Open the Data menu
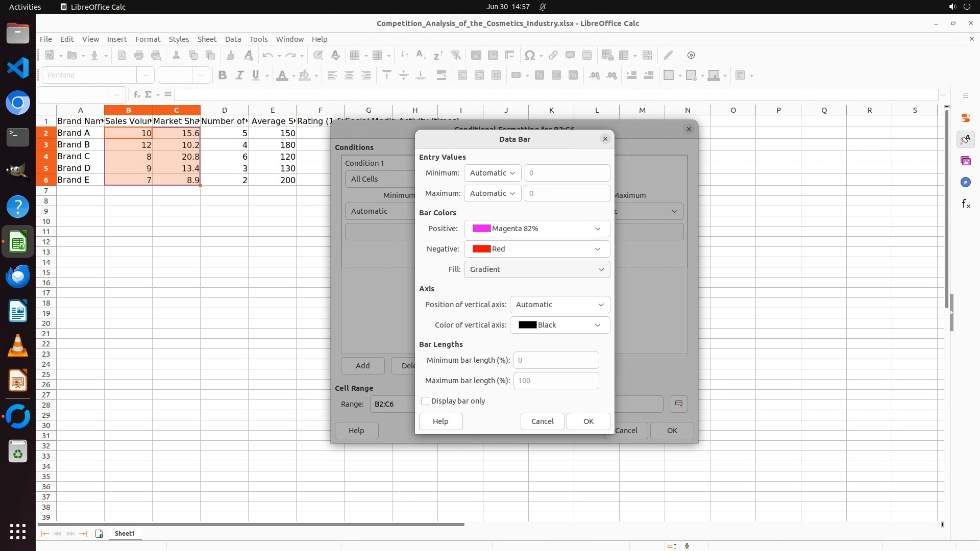The height and width of the screenshot is (551, 980). click(x=233, y=39)
